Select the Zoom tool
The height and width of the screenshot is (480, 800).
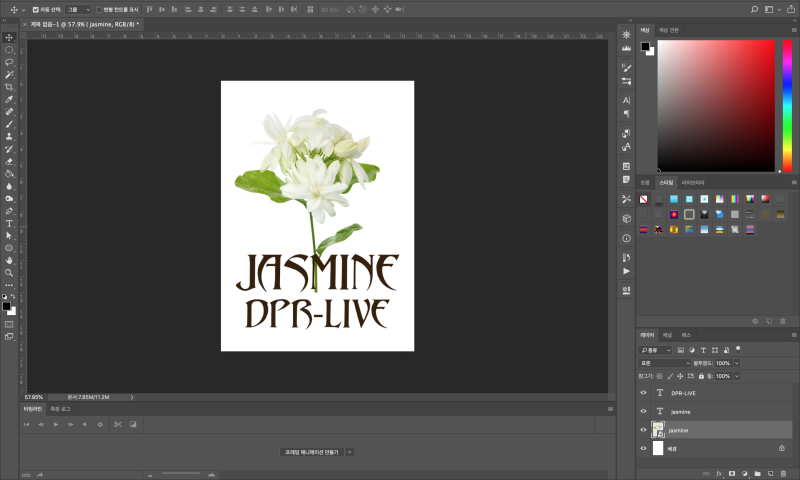click(9, 273)
